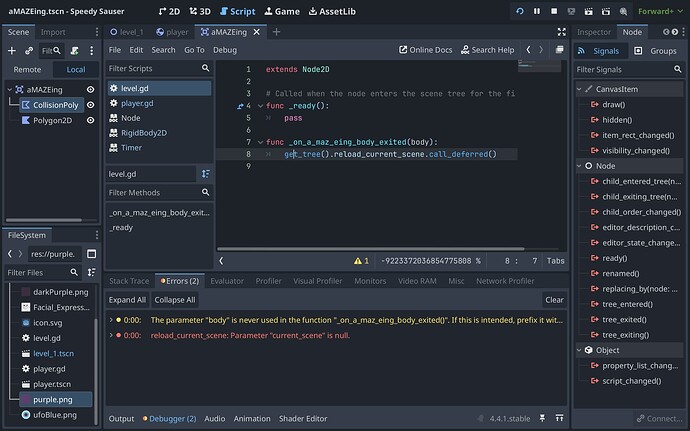The image size is (690, 431).
Task: Switch to the Inspector tab
Action: click(594, 32)
